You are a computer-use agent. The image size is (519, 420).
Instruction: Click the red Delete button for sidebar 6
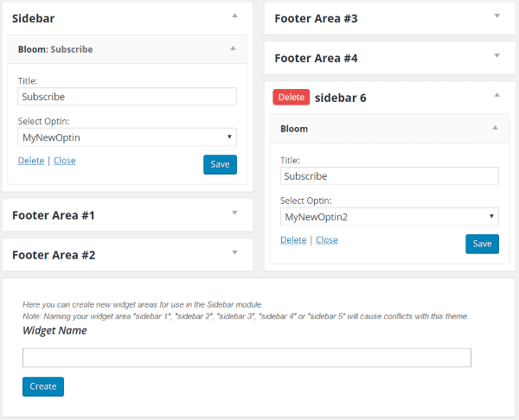click(x=291, y=97)
